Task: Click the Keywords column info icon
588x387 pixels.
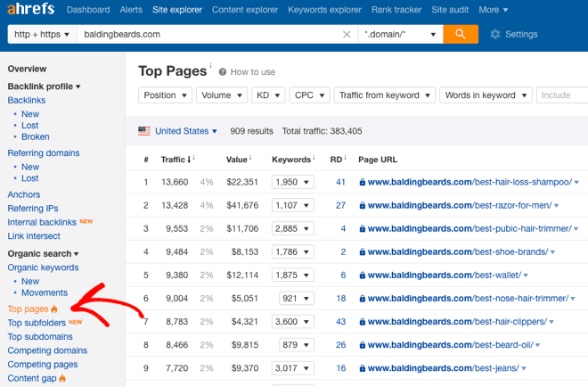Action: tap(314, 157)
